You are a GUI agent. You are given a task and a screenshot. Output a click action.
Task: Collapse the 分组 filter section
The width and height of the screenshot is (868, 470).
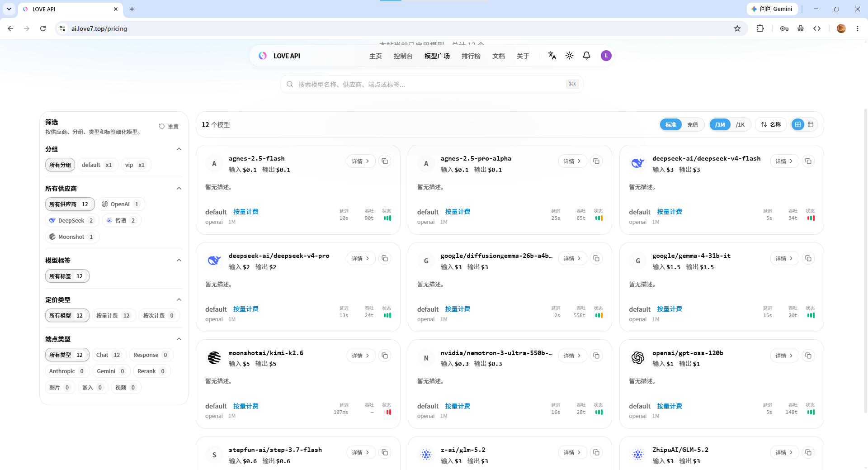(179, 149)
